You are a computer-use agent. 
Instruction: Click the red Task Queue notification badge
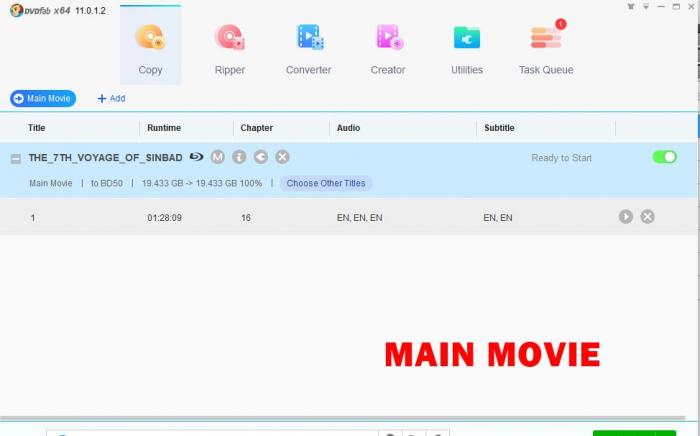pyautogui.click(x=561, y=24)
